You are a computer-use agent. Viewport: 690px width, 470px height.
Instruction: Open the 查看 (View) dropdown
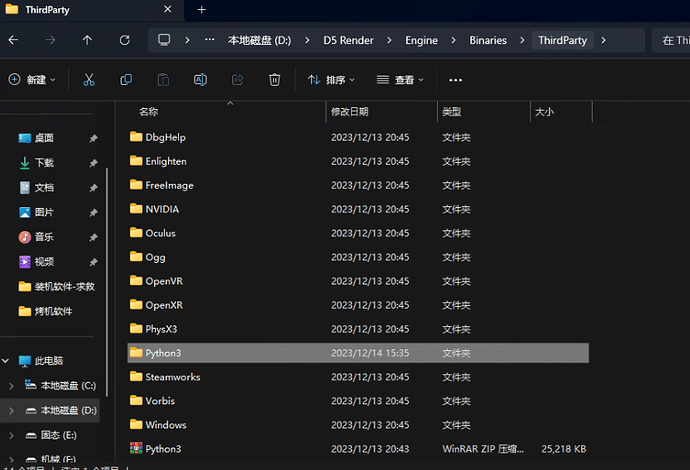(x=400, y=80)
